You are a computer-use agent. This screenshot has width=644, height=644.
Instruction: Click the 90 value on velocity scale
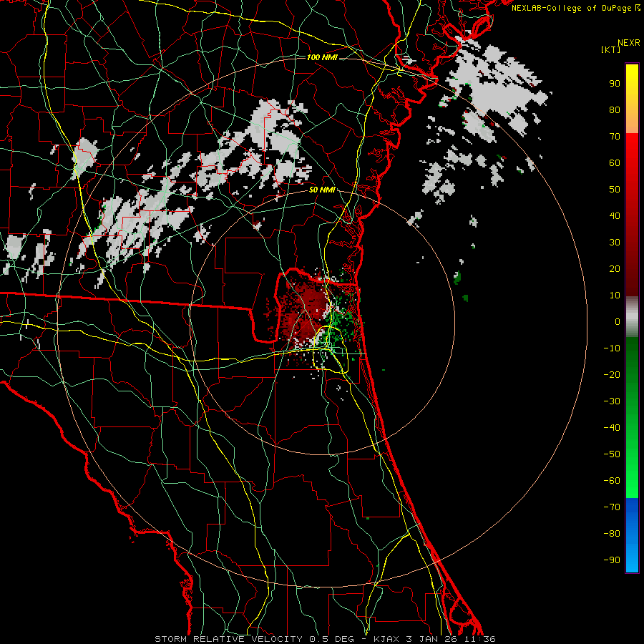615,84
